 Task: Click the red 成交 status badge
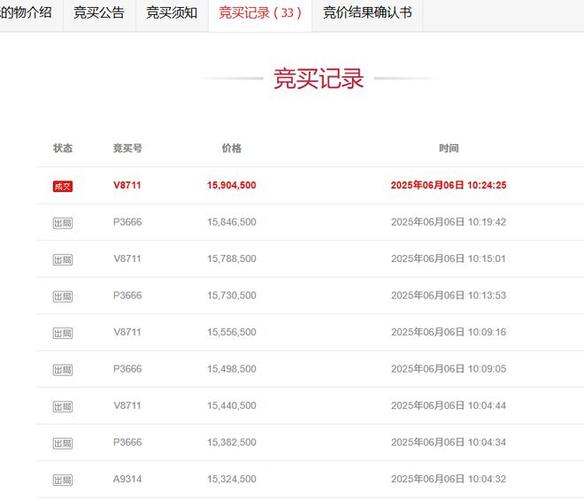pos(63,186)
